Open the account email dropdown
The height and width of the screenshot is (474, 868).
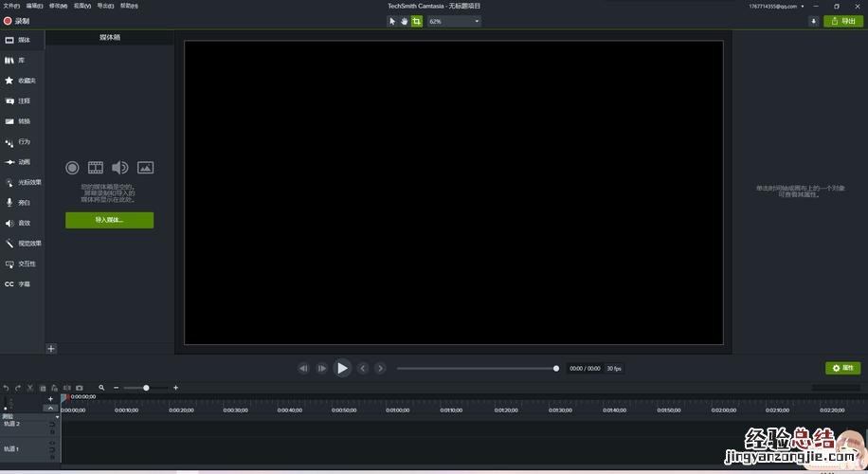pyautogui.click(x=777, y=6)
